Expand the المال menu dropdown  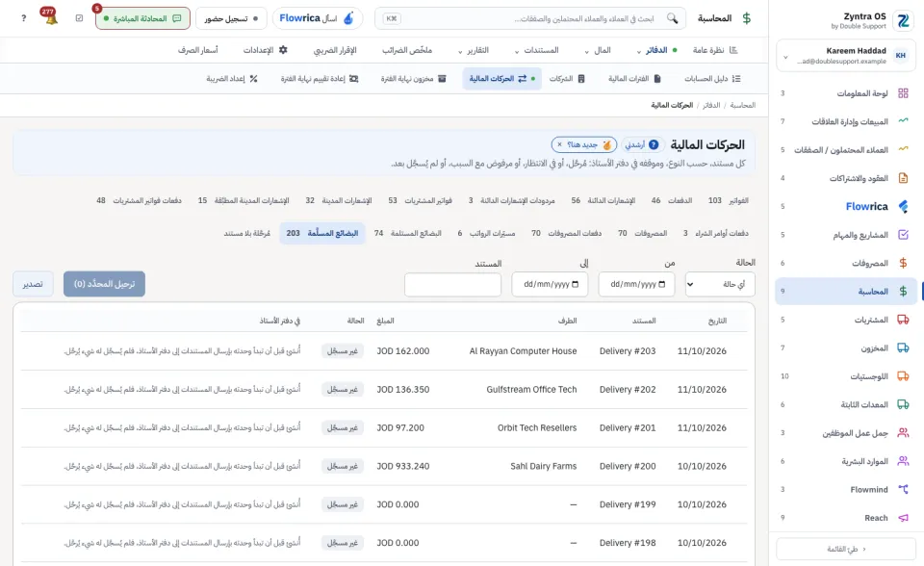coord(586,51)
